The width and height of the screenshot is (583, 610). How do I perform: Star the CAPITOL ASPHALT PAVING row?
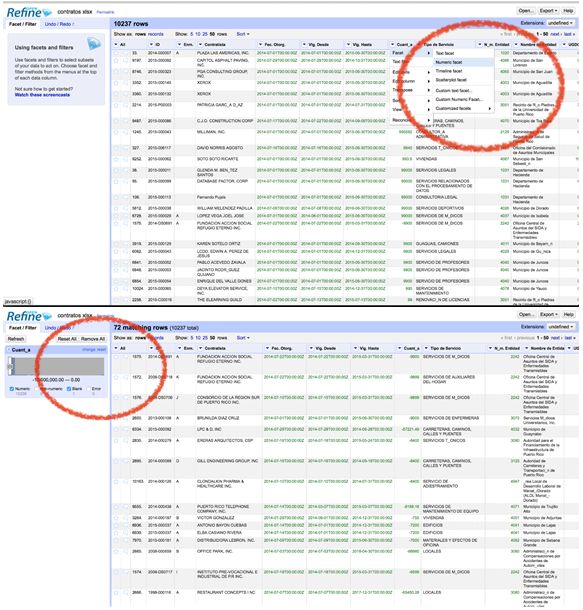point(116,61)
